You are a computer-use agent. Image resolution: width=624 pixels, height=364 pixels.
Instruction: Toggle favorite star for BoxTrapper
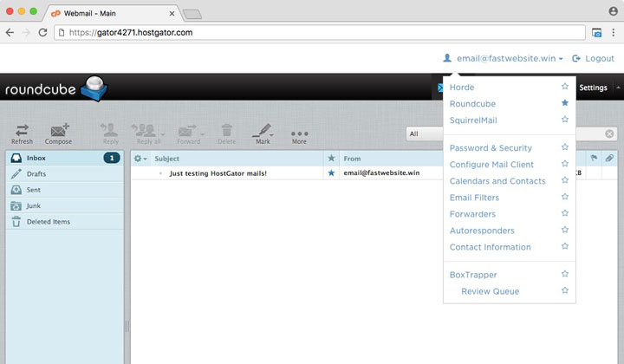pyautogui.click(x=565, y=274)
